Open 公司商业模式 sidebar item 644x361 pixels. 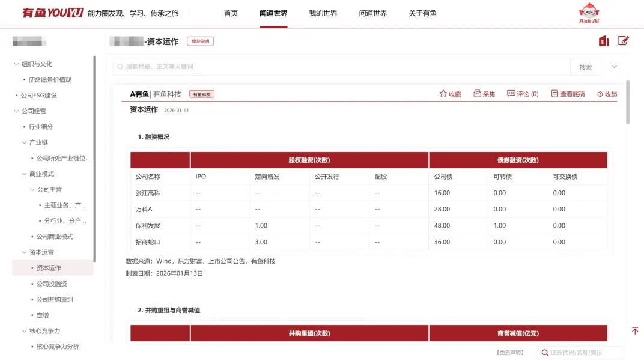pos(55,237)
